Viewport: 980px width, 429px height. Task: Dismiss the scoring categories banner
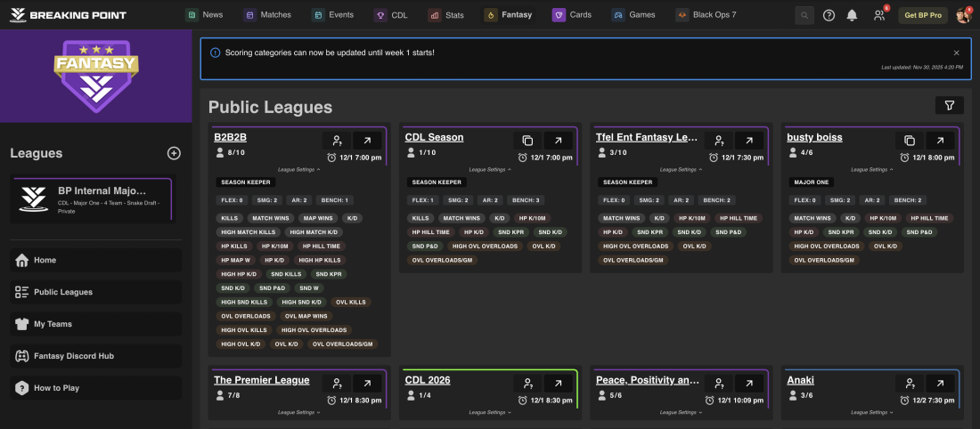pyautogui.click(x=957, y=53)
